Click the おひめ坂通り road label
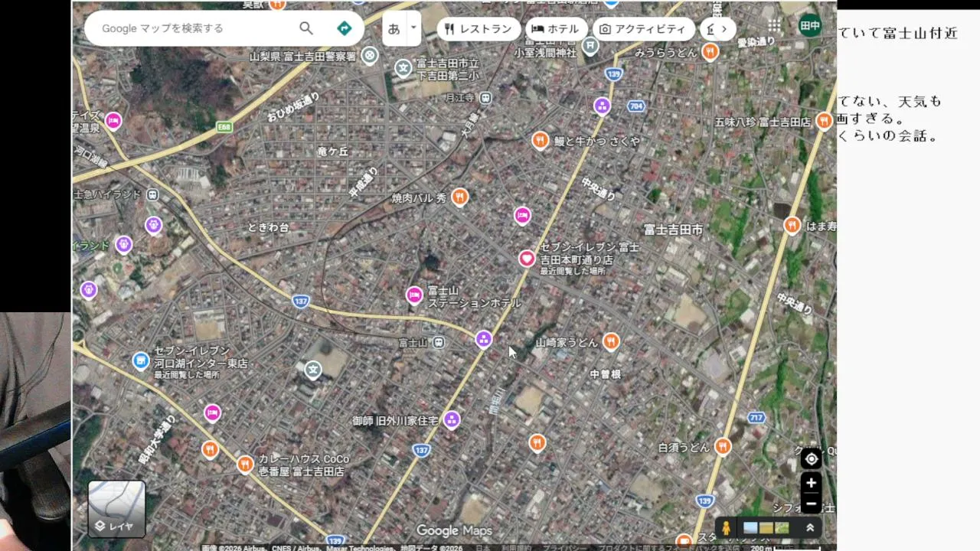980x551 pixels. [x=292, y=107]
